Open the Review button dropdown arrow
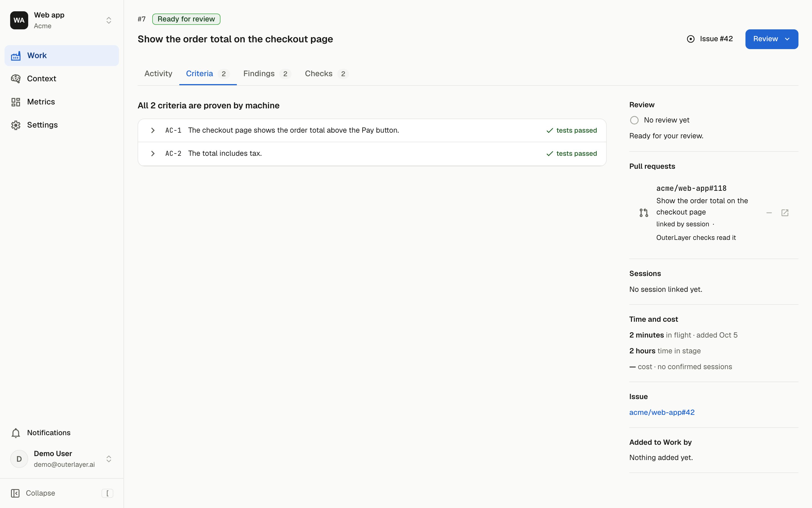This screenshot has width=812, height=508. pyautogui.click(x=787, y=39)
